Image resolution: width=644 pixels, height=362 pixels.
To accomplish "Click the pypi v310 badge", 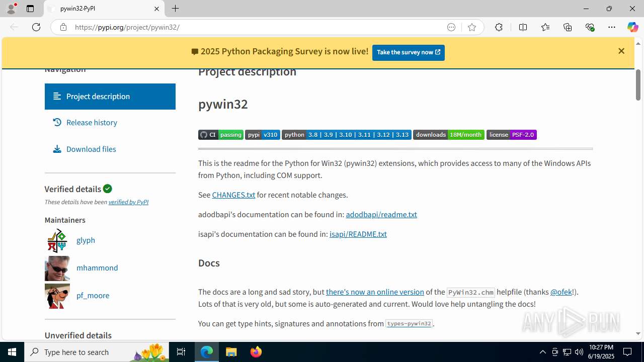I will pyautogui.click(x=263, y=135).
